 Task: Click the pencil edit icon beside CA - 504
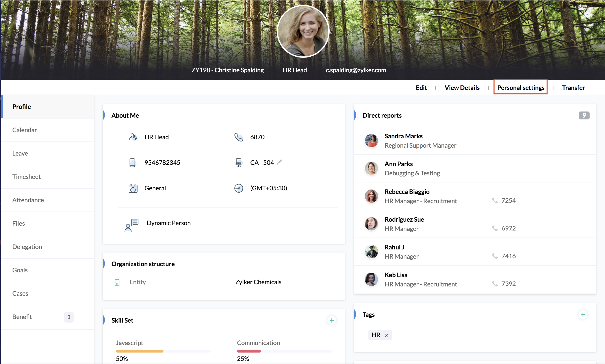point(279,162)
